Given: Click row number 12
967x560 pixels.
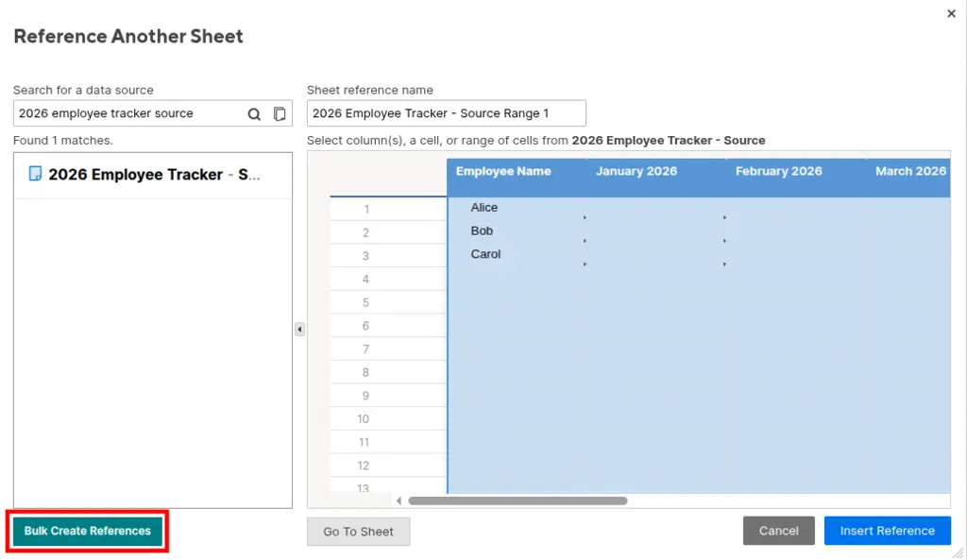Looking at the screenshot, I should coord(388,466).
